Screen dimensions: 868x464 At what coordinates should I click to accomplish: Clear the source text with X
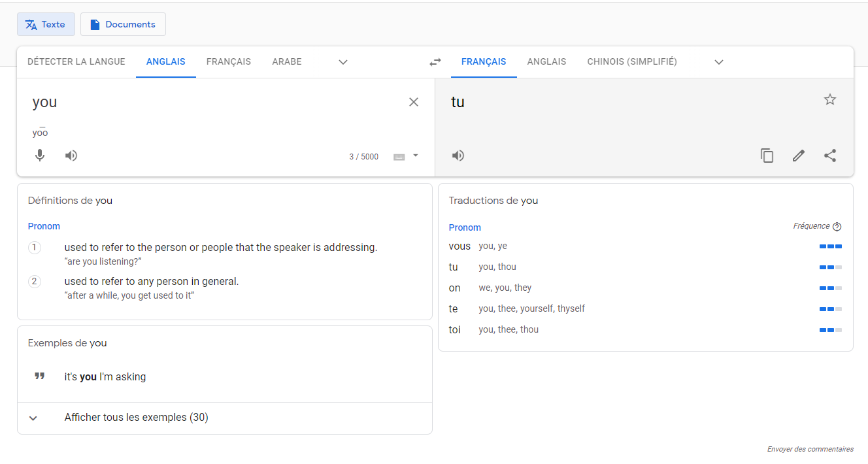414,102
